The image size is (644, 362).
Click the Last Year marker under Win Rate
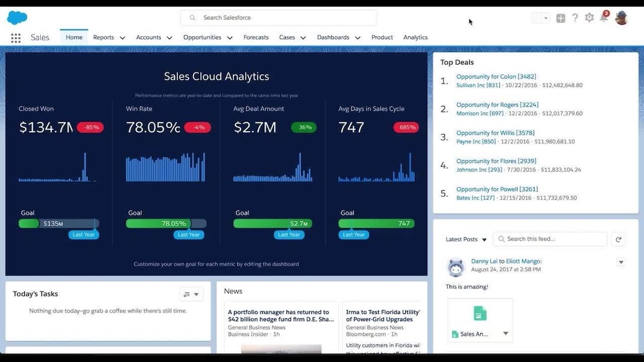point(188,235)
